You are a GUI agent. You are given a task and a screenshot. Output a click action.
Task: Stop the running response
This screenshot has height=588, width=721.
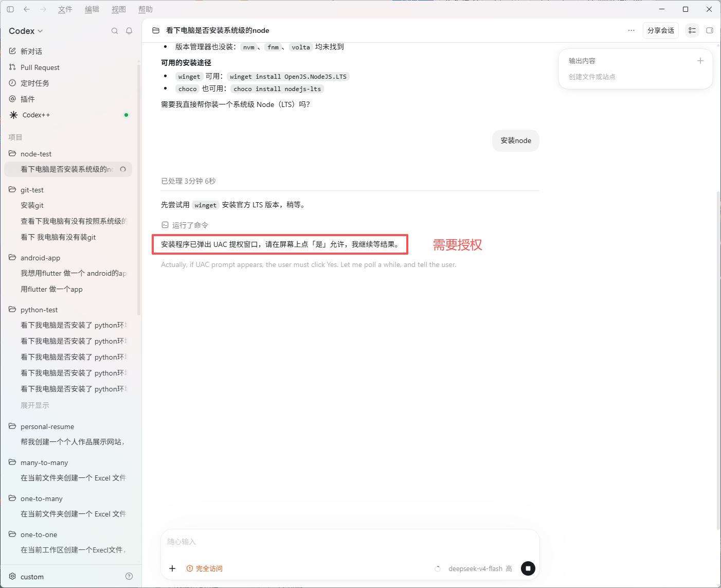tap(528, 568)
